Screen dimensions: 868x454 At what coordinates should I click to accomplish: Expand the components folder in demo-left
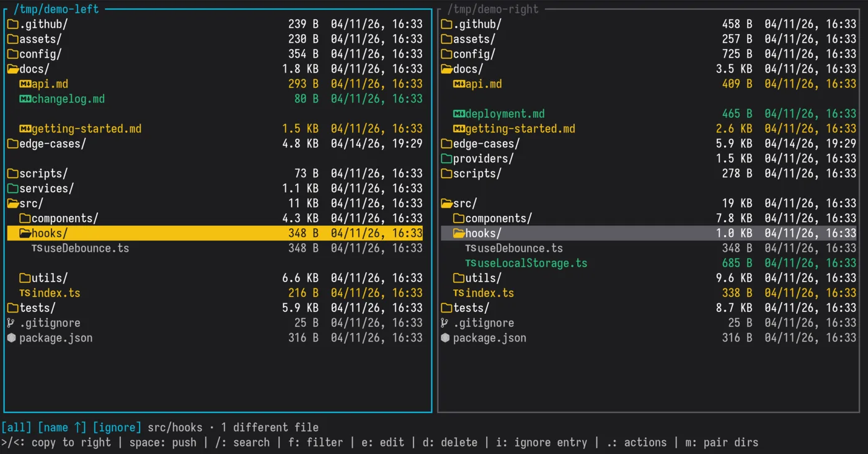pos(25,218)
